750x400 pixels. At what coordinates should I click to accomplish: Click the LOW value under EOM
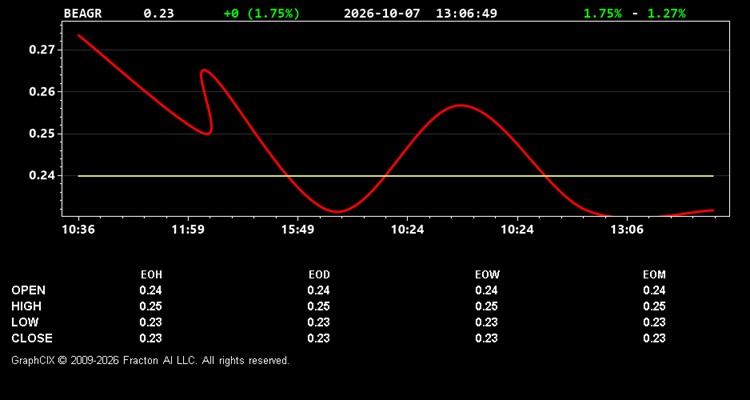point(654,322)
